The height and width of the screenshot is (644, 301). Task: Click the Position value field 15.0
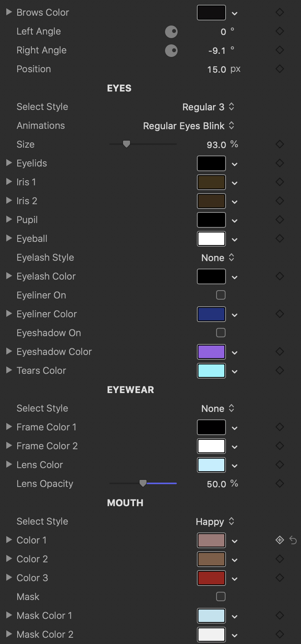(x=217, y=70)
